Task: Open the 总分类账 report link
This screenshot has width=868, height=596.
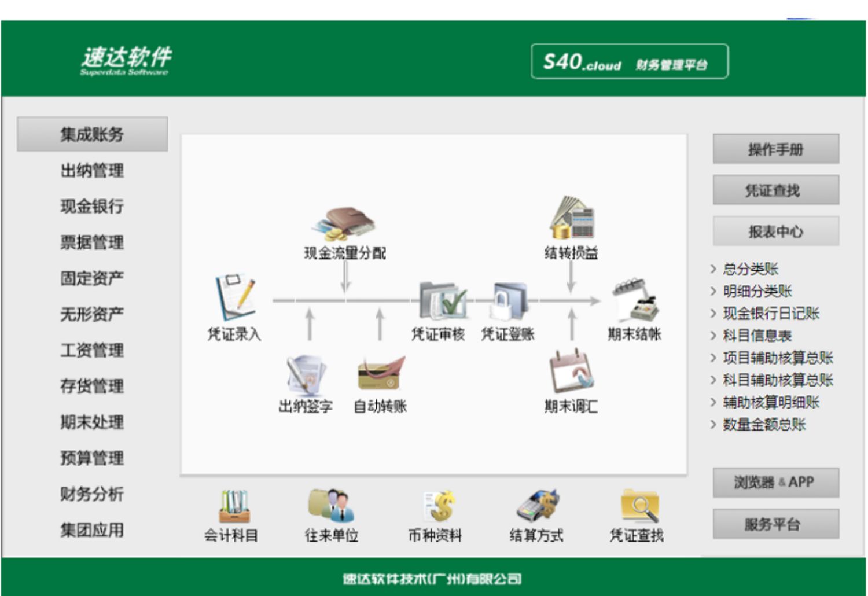Action: pyautogui.click(x=751, y=269)
